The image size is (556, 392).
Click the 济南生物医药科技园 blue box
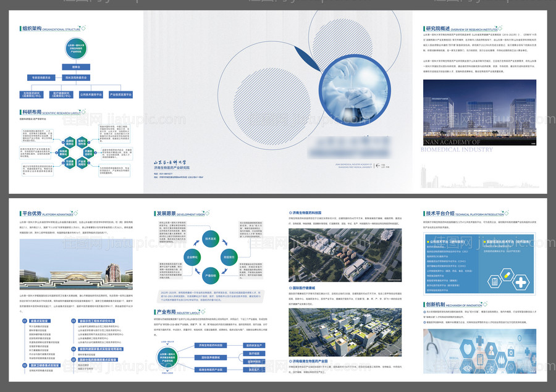click(211, 345)
